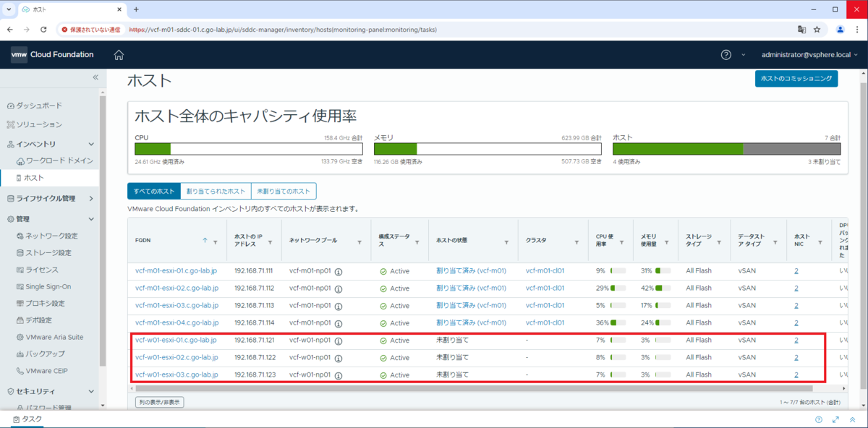Click the browser address bar URL
This screenshot has width=868, height=428.
coord(283,30)
